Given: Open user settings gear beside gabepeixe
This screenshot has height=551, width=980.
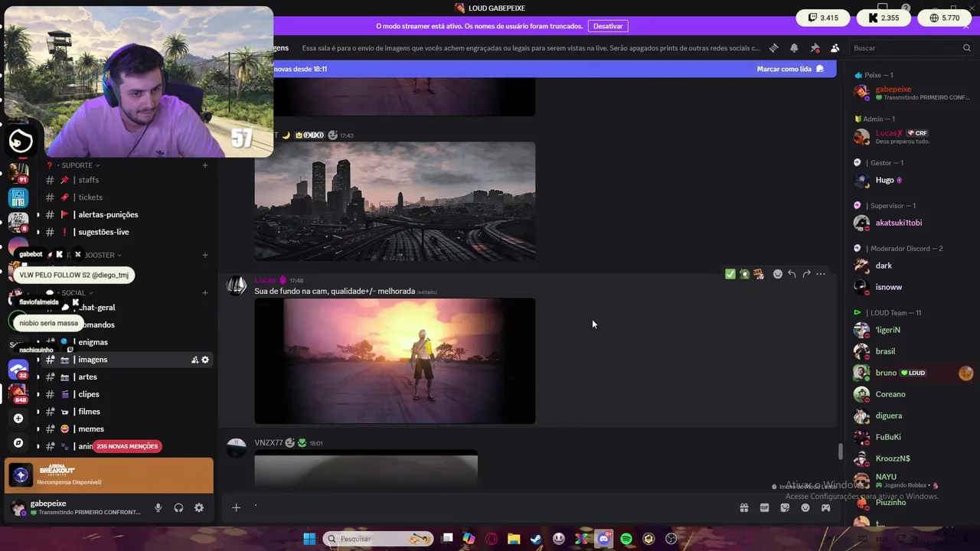Looking at the screenshot, I should 199,507.
